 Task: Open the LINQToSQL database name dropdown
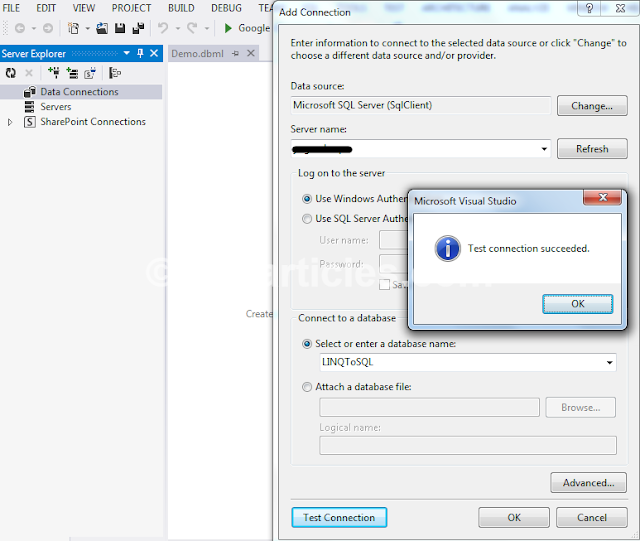click(x=609, y=363)
